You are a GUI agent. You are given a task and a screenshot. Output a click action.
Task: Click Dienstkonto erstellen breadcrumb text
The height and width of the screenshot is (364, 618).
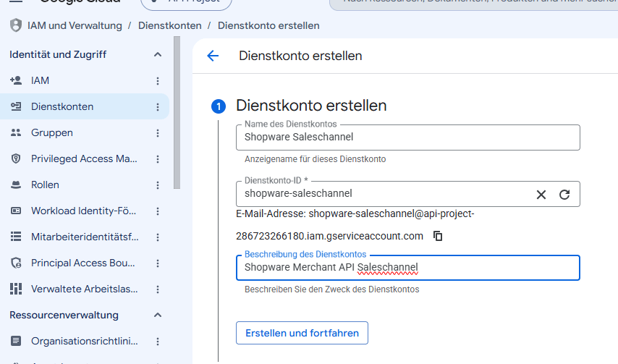pos(268,25)
